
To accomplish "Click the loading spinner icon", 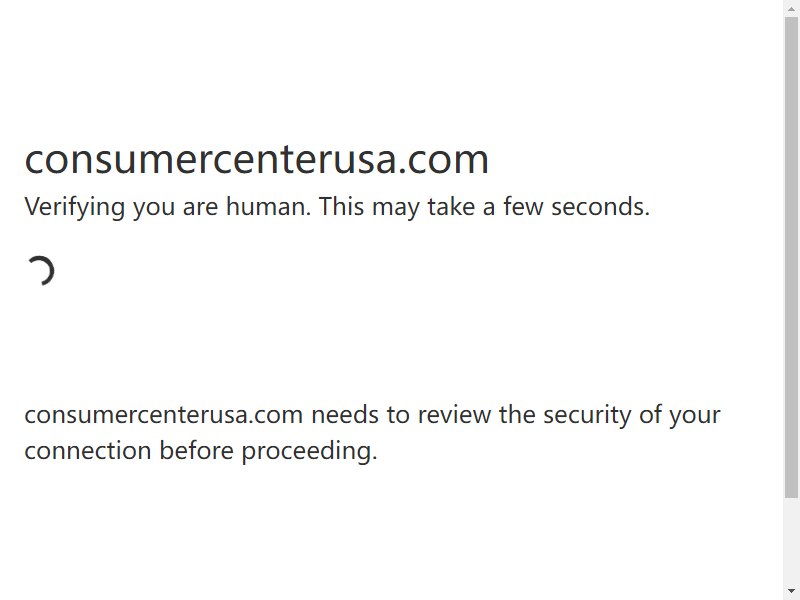I will (40, 270).
